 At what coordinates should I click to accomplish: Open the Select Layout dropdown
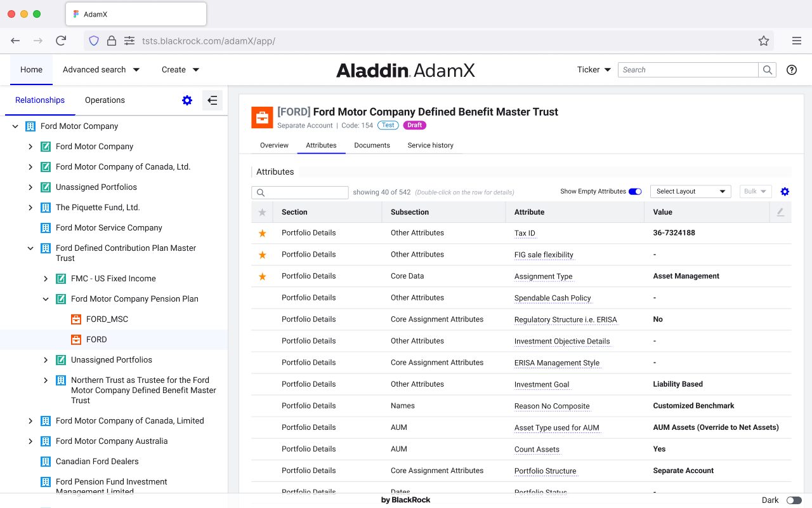[691, 192]
